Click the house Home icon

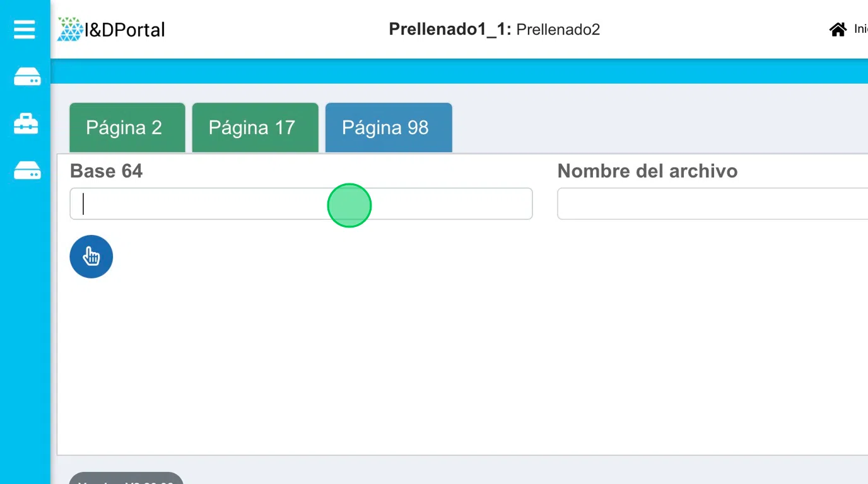click(838, 29)
